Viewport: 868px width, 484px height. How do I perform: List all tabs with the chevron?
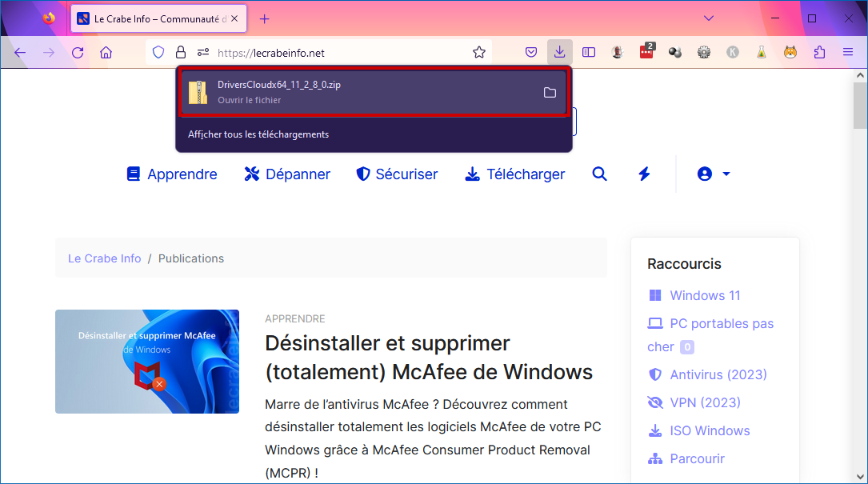pyautogui.click(x=709, y=18)
